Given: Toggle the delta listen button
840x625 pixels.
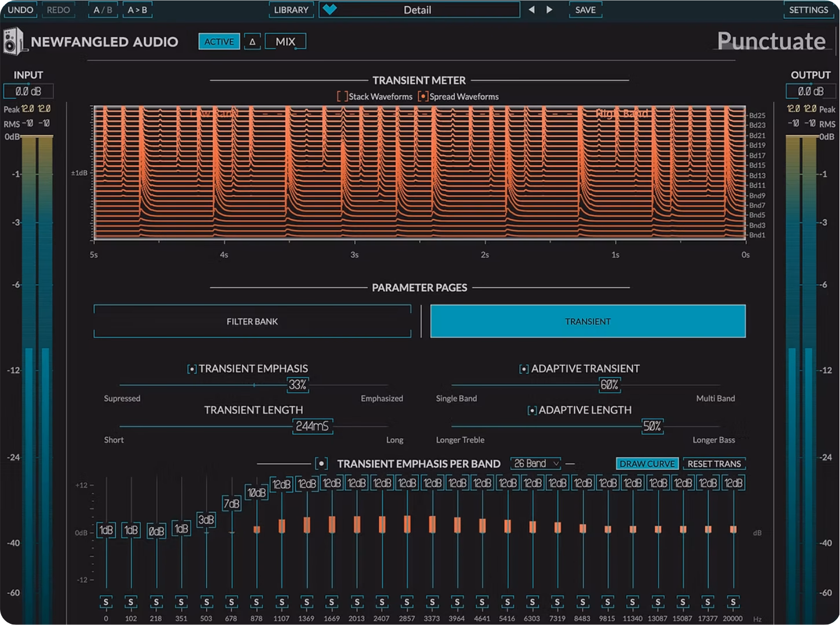Looking at the screenshot, I should tap(252, 42).
